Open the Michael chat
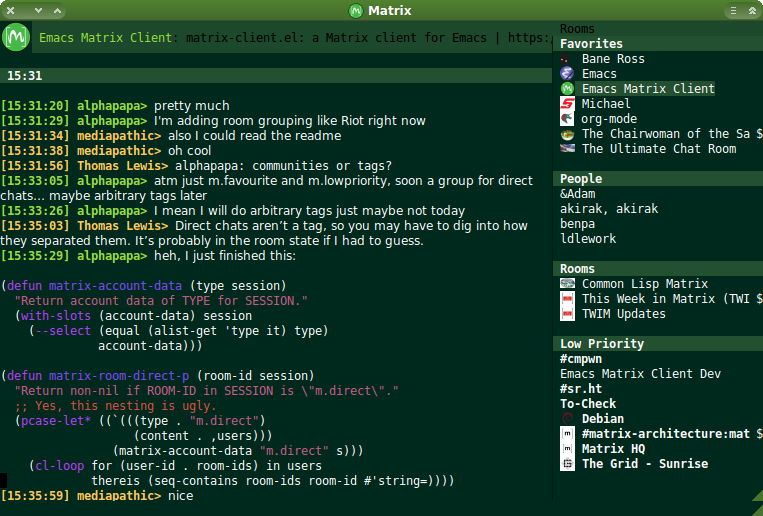The width and height of the screenshot is (763, 516). [x=606, y=104]
